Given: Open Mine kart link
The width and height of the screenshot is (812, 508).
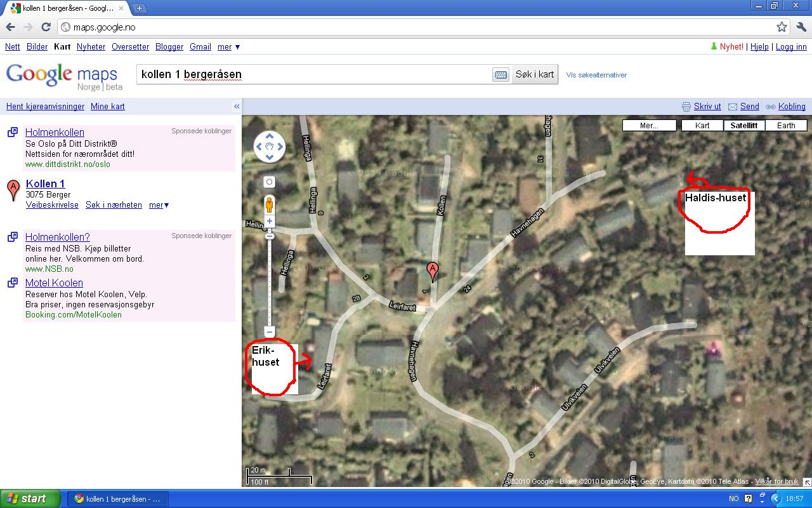Looking at the screenshot, I should pos(108,106).
